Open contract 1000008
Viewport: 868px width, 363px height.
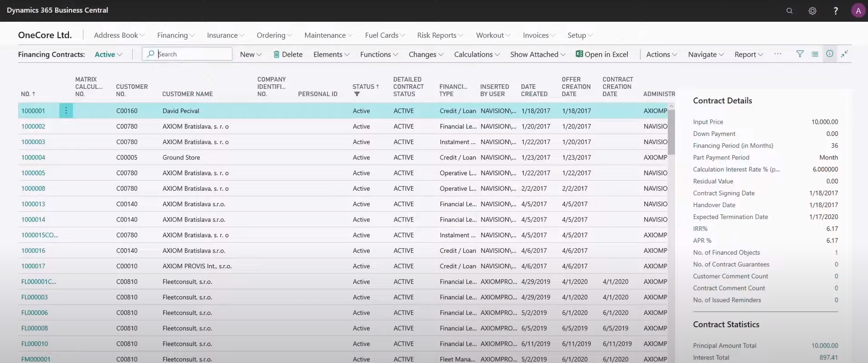pyautogui.click(x=33, y=189)
